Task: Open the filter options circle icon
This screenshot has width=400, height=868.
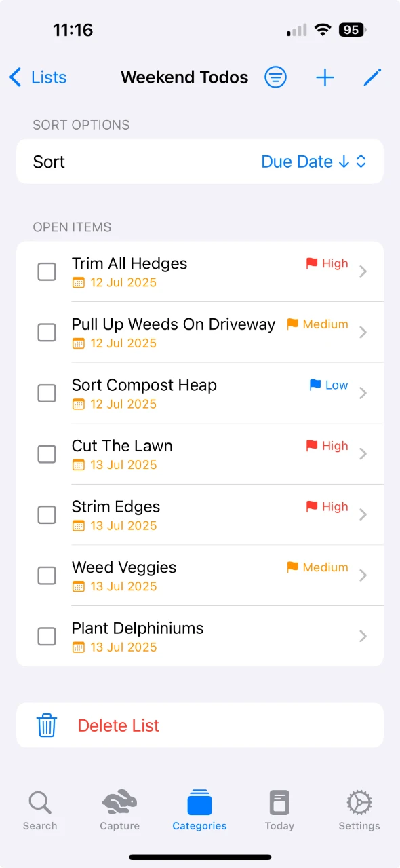Action: pos(275,77)
